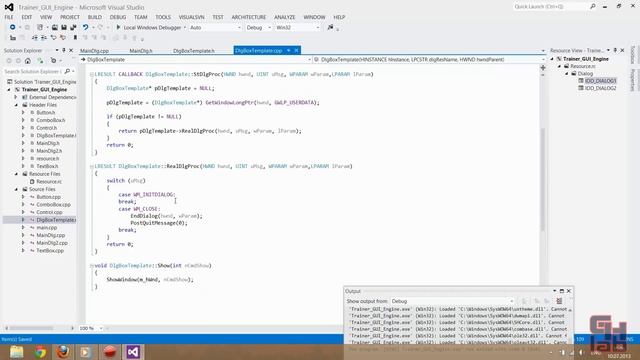Open the VISUALSVN menu
This screenshot has height=360, width=640.
(191, 17)
